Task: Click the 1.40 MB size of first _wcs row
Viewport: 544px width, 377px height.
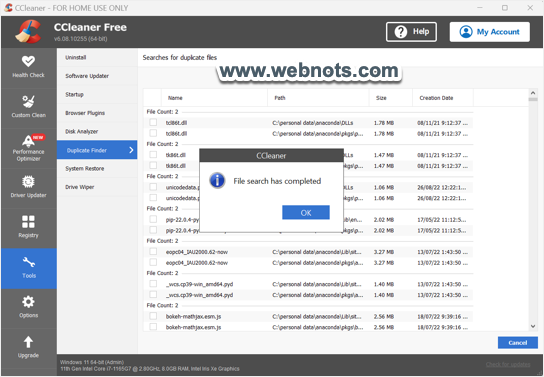Action: point(384,284)
